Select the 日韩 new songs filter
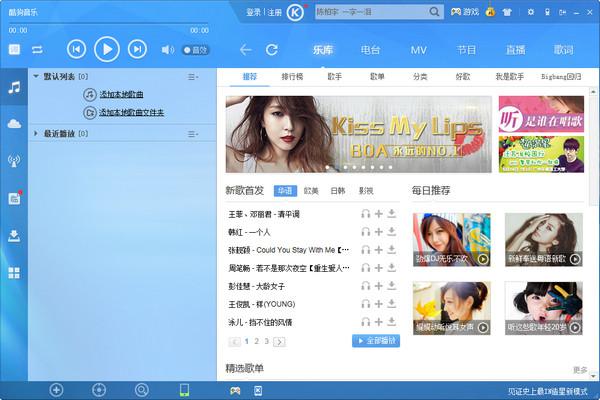Screen dimensions: 600x400 [x=338, y=191]
